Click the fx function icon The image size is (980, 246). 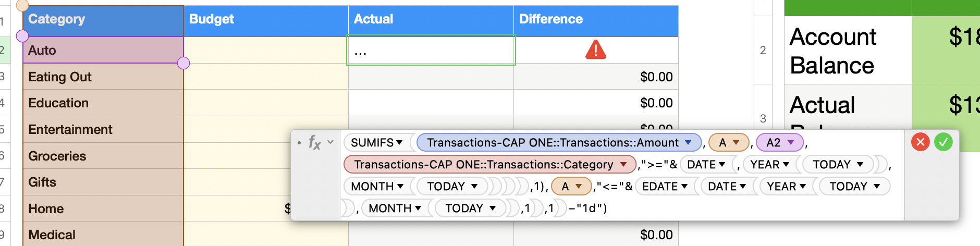click(314, 142)
